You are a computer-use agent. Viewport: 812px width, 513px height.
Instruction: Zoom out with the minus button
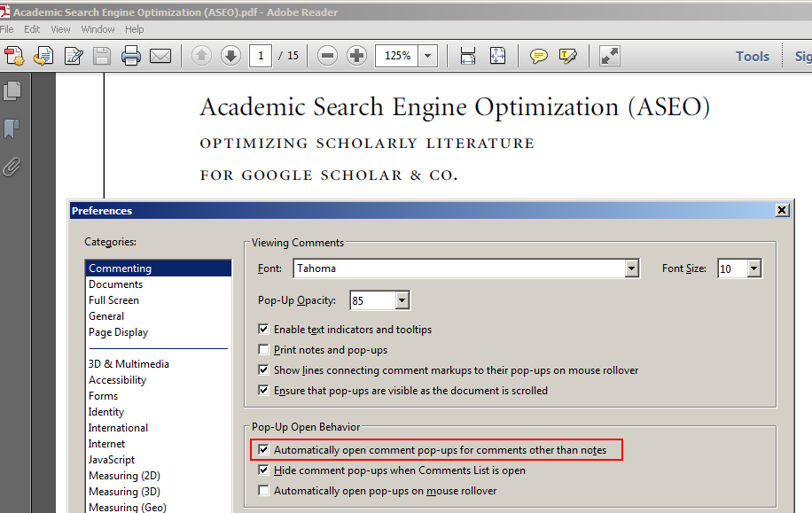click(x=327, y=56)
